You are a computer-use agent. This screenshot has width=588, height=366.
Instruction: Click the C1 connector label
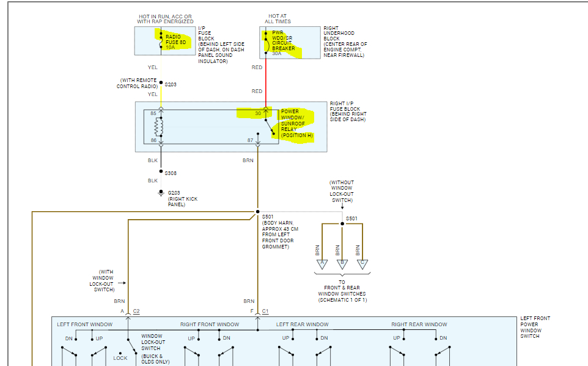coord(265,311)
